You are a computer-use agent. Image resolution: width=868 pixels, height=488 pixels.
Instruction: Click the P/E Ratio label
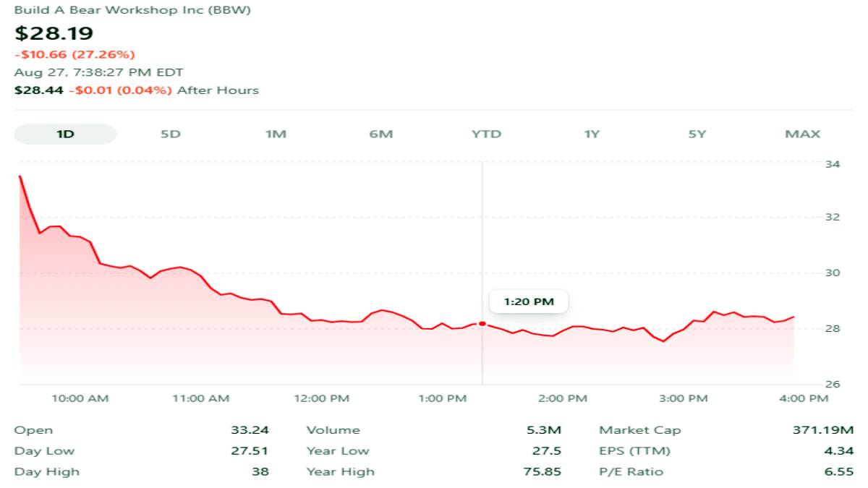tap(631, 472)
